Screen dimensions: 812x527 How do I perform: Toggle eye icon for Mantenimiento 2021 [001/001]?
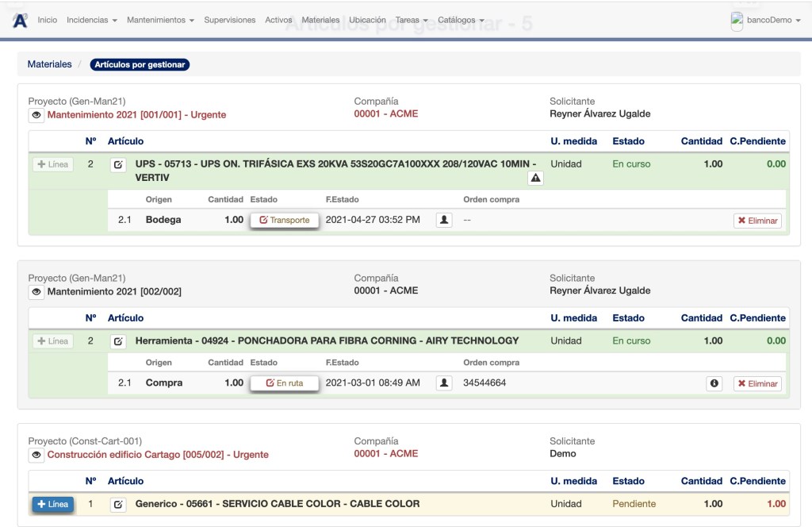click(36, 115)
